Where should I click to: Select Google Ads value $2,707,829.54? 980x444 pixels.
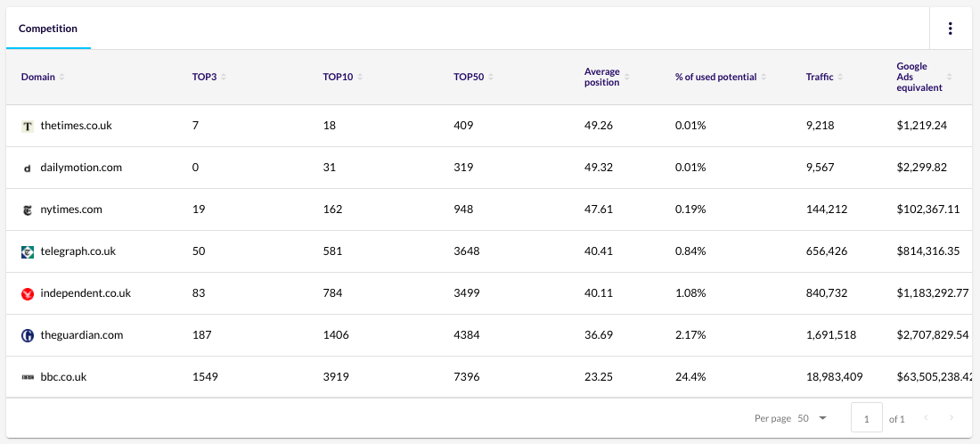(934, 335)
